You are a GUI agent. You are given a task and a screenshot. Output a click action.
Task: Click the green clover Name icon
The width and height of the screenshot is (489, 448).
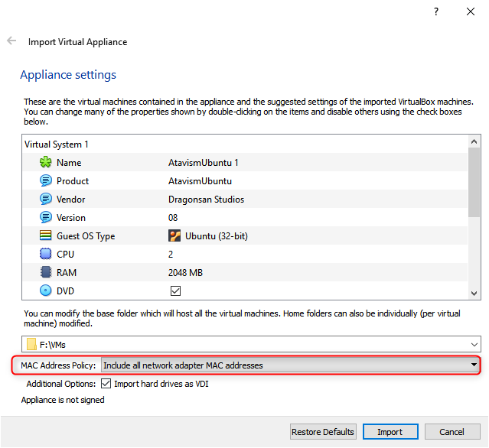[x=45, y=163]
